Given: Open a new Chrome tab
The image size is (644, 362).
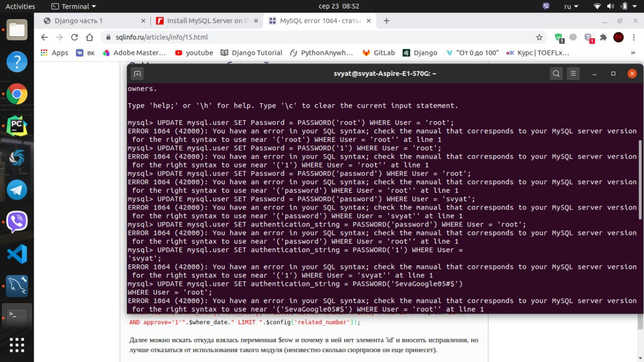Looking at the screenshot, I should (x=386, y=21).
